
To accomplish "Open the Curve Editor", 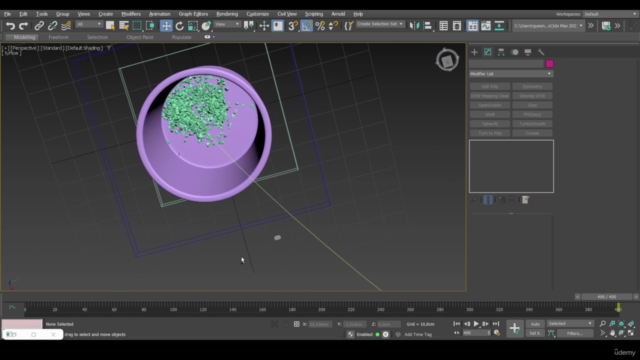I will [486, 26].
